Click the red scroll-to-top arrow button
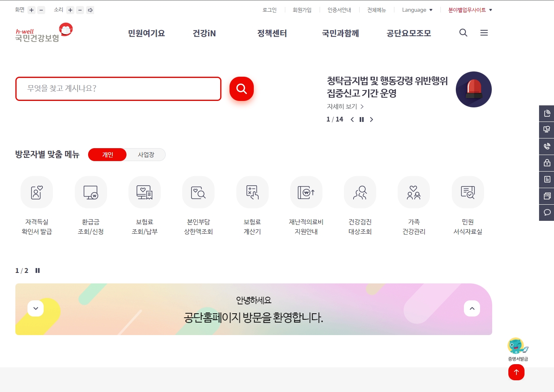Image resolution: width=554 pixels, height=392 pixels. pyautogui.click(x=516, y=372)
